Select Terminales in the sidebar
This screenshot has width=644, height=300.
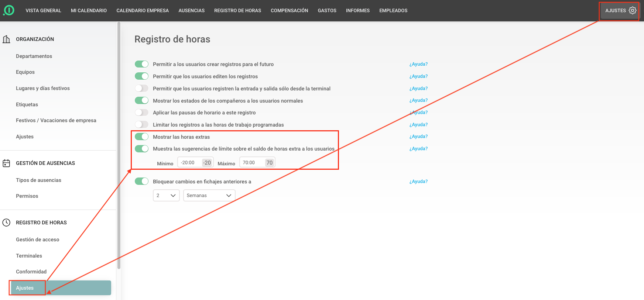[x=29, y=256]
